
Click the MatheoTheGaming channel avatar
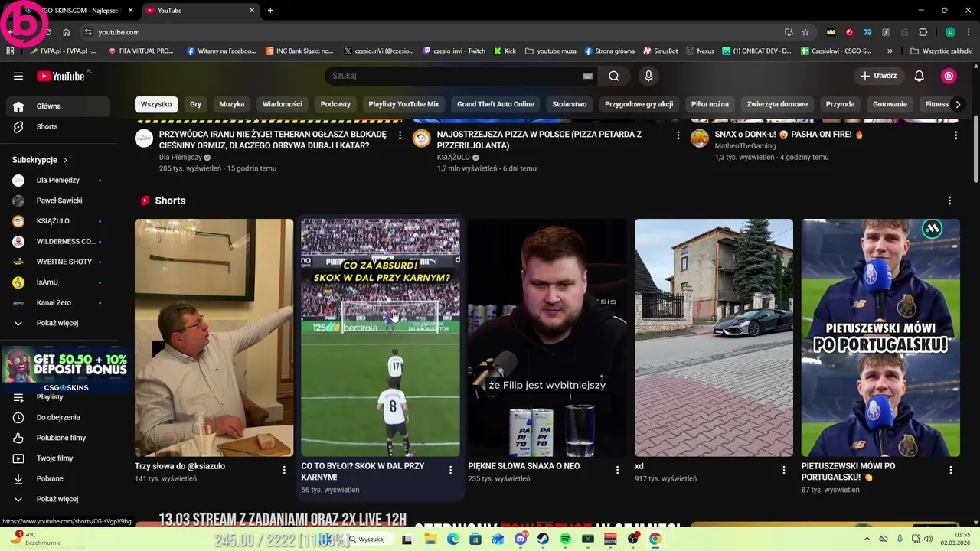tap(699, 138)
